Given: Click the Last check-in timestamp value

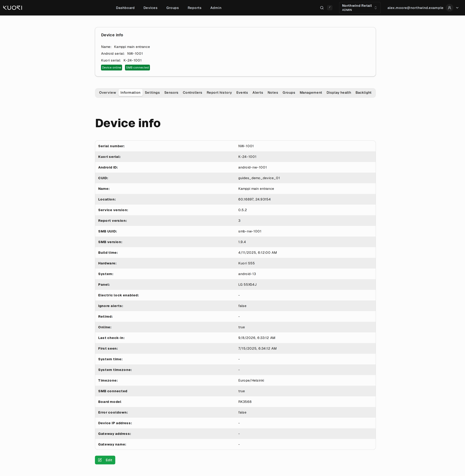Looking at the screenshot, I should 256,338.
